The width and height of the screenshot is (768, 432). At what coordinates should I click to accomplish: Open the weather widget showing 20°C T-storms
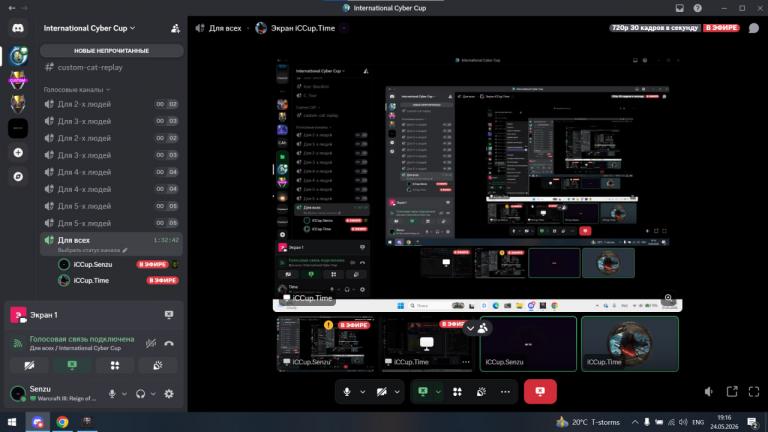(x=588, y=422)
